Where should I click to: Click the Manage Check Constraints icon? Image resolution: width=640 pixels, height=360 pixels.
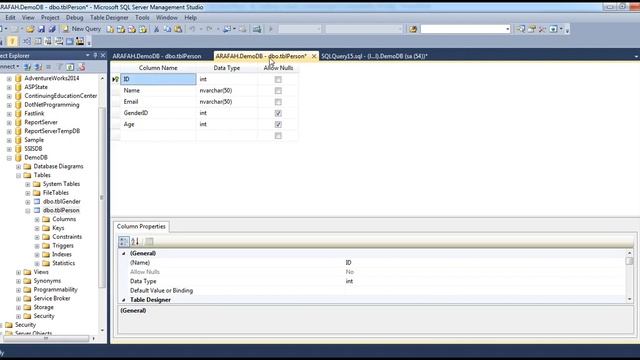tap(69, 41)
